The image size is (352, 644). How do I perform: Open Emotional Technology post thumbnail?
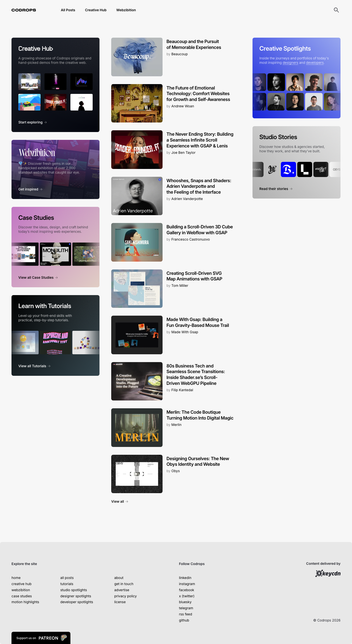tap(137, 103)
